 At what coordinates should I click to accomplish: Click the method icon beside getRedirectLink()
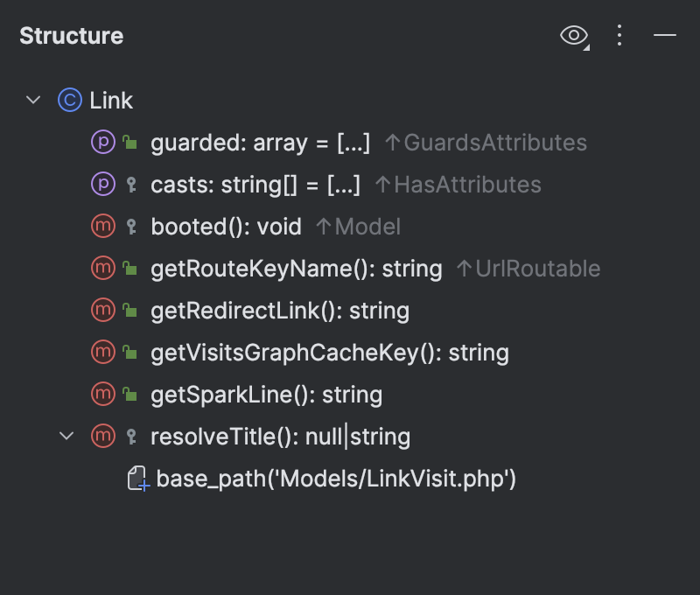click(x=104, y=310)
